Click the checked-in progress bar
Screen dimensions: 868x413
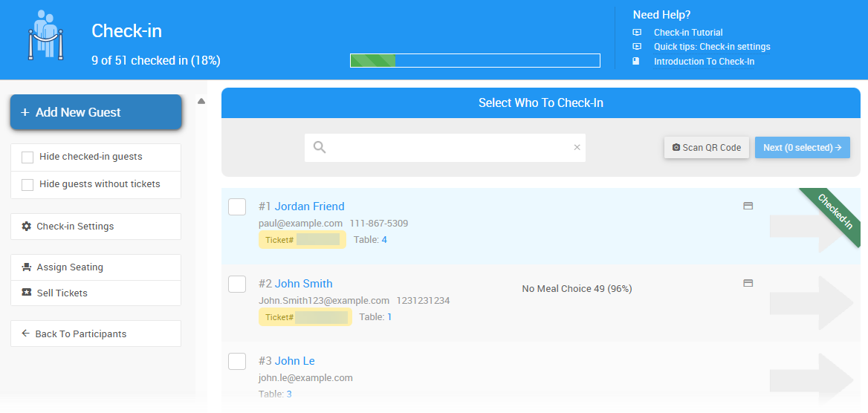[475, 61]
